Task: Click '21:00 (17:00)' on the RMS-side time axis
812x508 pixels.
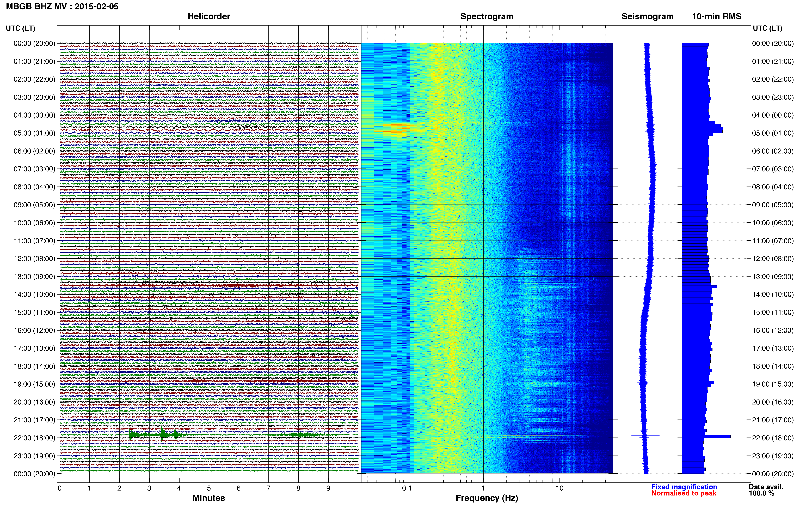Action: pos(773,420)
